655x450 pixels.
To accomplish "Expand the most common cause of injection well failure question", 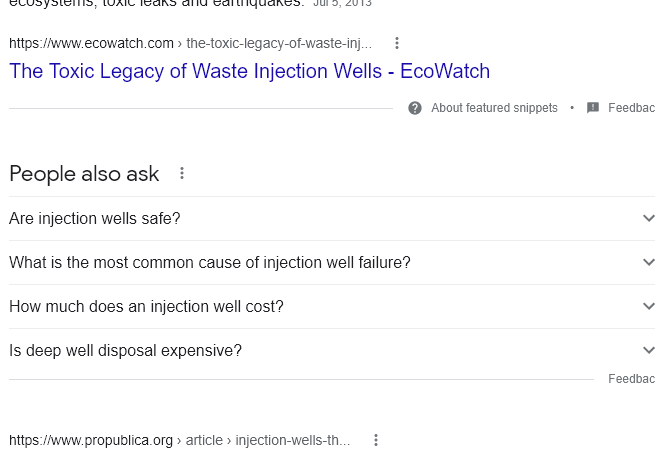I will point(332,262).
